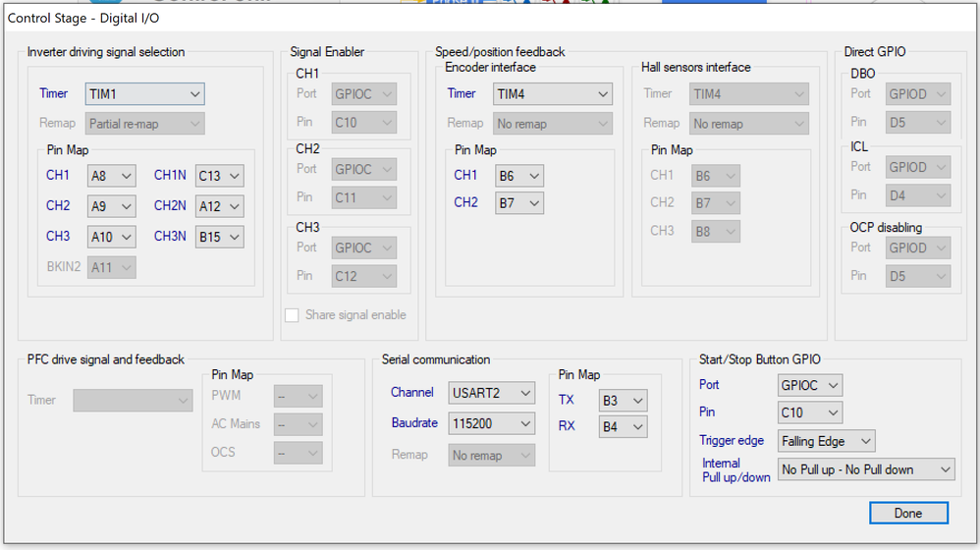Open the CH2N pin A12 dropdown
Image resolution: width=980 pixels, height=550 pixels.
click(x=219, y=206)
